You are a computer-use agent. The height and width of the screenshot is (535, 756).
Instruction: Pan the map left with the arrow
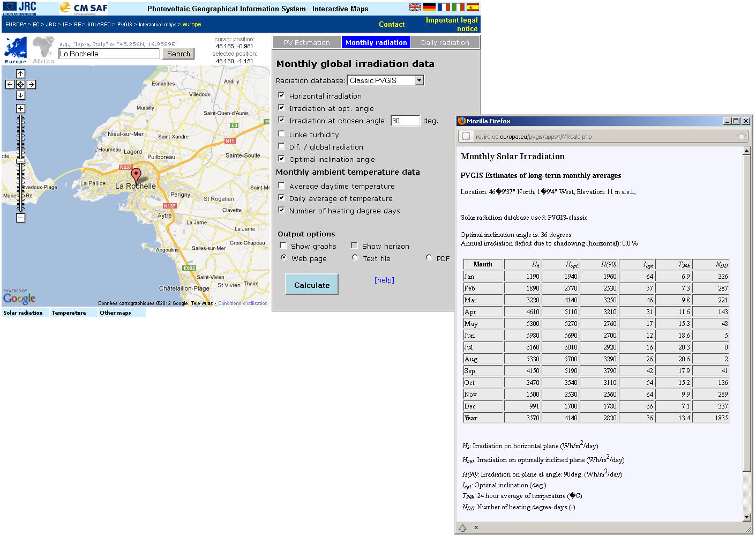click(x=10, y=84)
